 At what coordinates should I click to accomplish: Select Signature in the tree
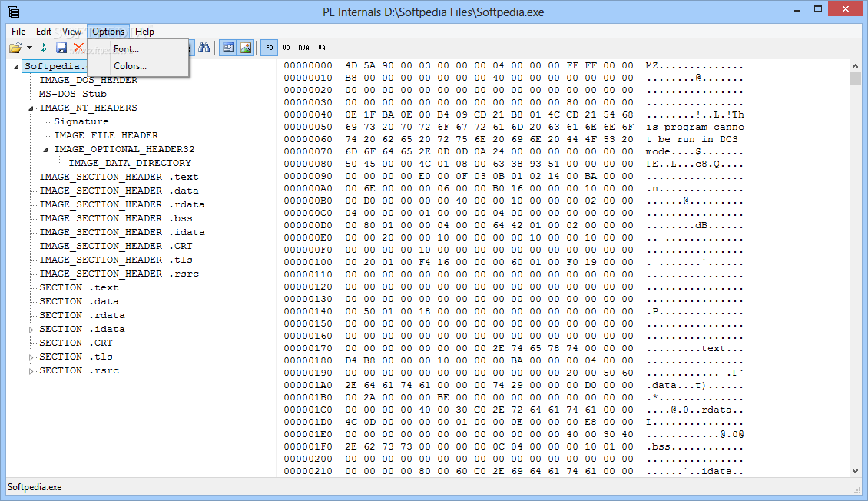point(81,121)
